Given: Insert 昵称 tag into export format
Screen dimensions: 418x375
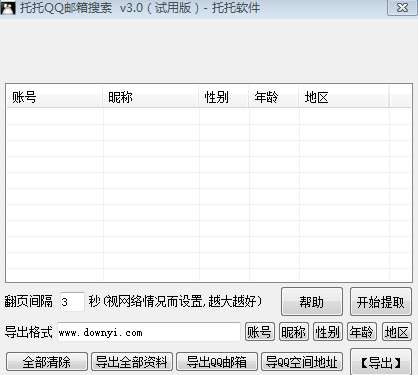Looking at the screenshot, I should 294,332.
